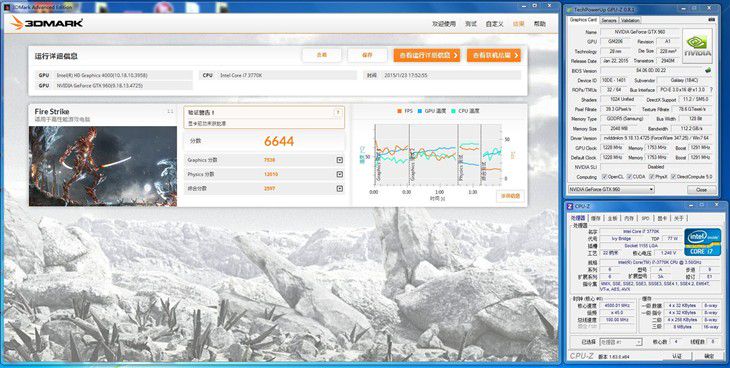
Task: Switch to the Sensors tab in GPU-Z
Action: click(609, 20)
